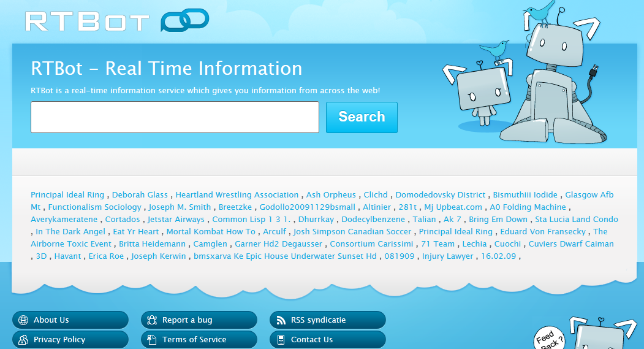644x349 pixels.
Task: Follow the Erica Roe link
Action: coord(106,256)
